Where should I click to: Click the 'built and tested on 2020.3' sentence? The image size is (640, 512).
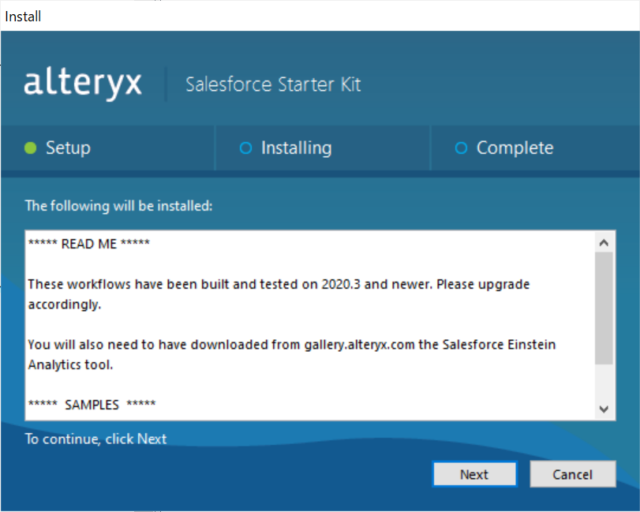pos(279,284)
